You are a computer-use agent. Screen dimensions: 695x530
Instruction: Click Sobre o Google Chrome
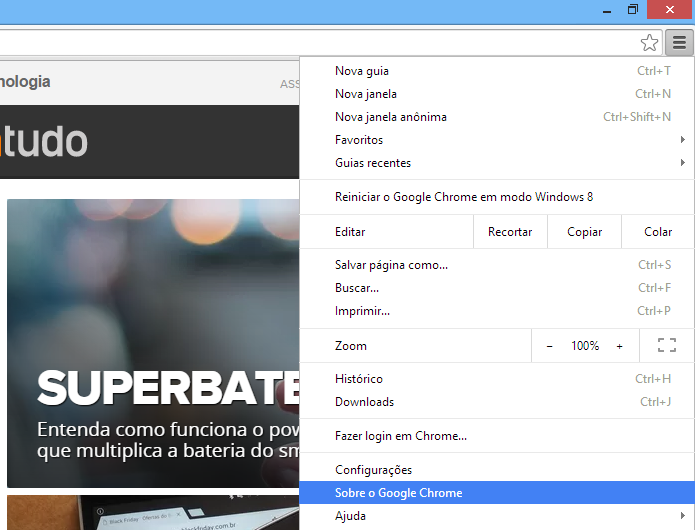(497, 493)
